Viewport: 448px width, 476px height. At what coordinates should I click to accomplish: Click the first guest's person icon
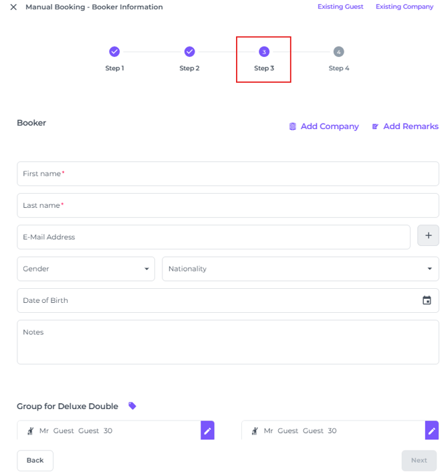click(x=30, y=431)
